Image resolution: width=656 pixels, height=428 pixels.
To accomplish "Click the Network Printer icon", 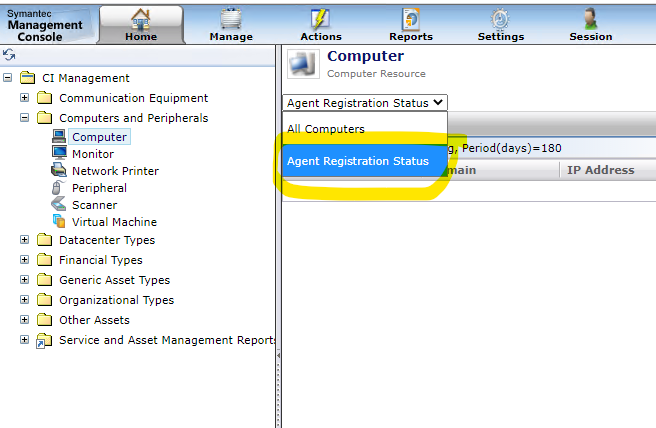I will tap(59, 171).
